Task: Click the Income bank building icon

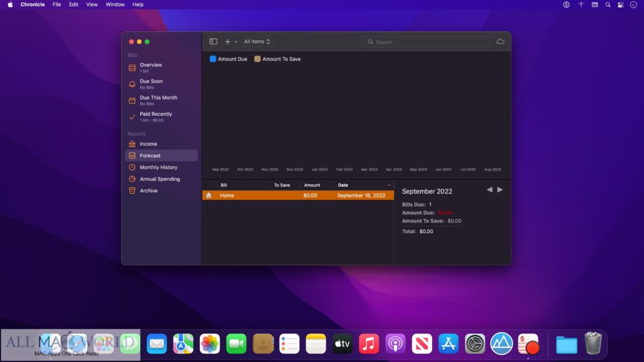Action: coord(132,144)
